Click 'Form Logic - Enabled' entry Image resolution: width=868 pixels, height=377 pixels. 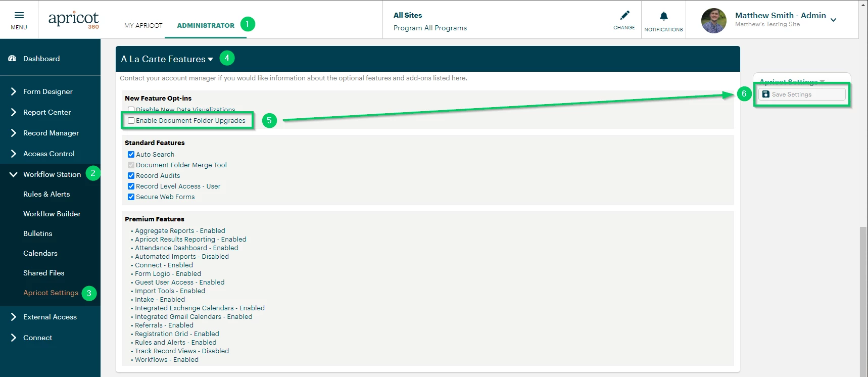click(168, 273)
